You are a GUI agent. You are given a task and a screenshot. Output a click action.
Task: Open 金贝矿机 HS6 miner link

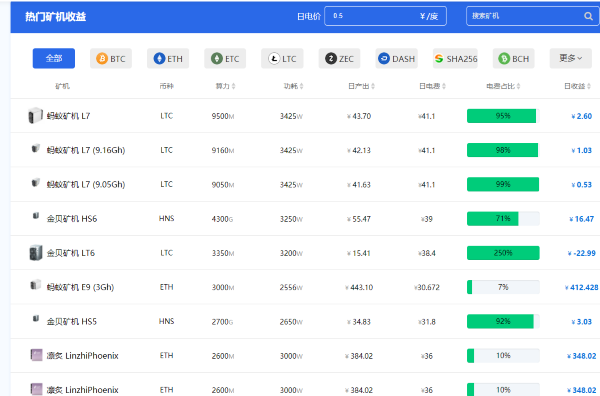coord(72,219)
